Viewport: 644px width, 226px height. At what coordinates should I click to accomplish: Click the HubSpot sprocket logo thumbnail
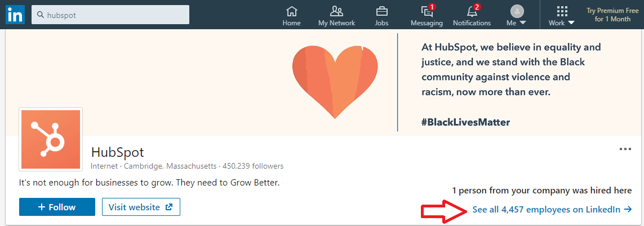(x=51, y=139)
